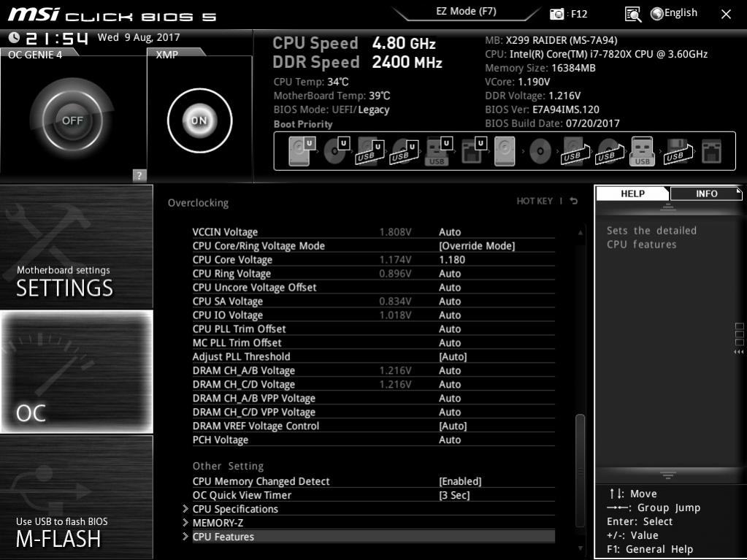Select the UEFI CD/DVD boot device icon
The width and height of the screenshot is (747, 560).
click(x=337, y=151)
